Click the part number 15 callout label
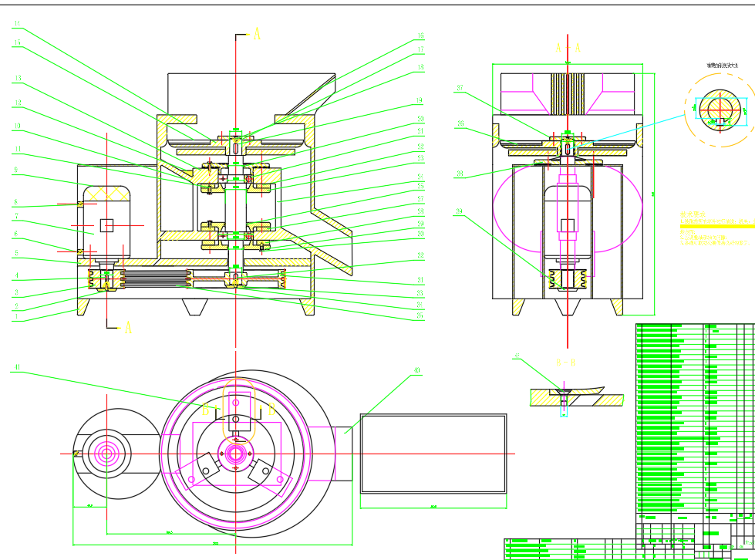Screen dimensions: 755x560 point(17,42)
